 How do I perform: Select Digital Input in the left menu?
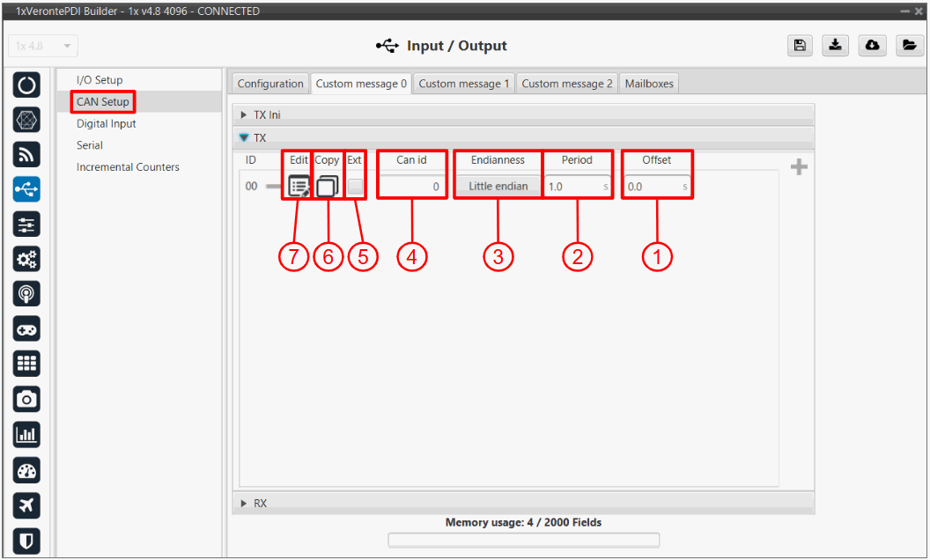click(106, 124)
